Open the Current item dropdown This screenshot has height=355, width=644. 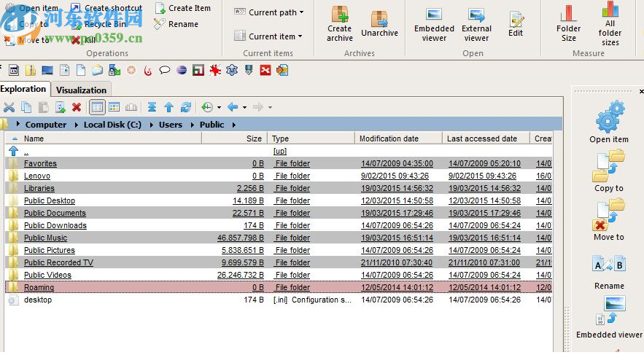click(x=268, y=36)
